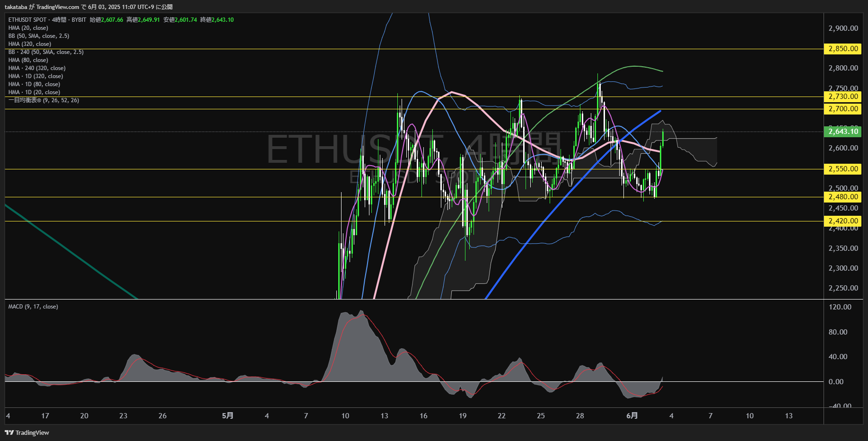Screen dimensions: 868x441
Task: Click the takataba publish info header text
Action: 88,7
